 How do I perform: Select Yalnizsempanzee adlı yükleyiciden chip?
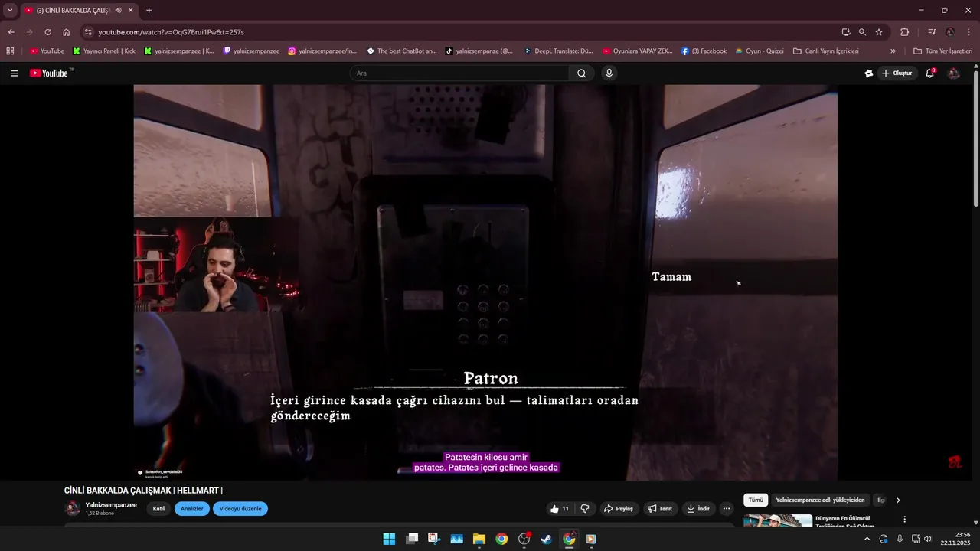820,500
